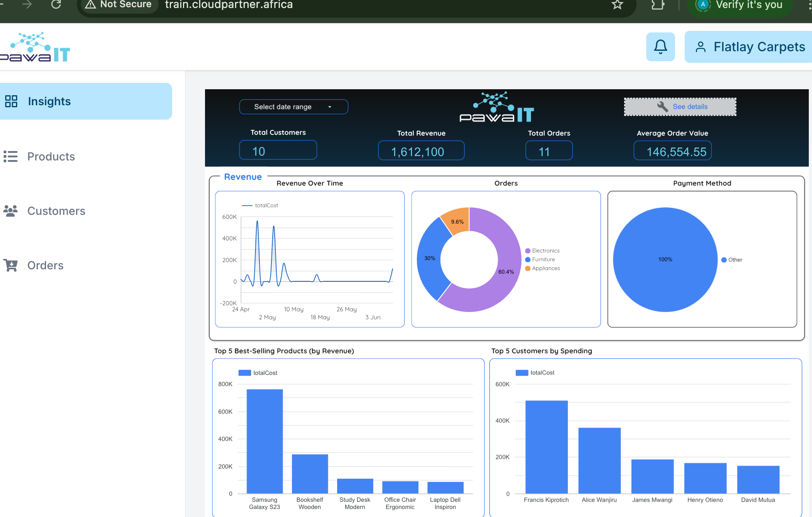Open the Select date range dropdown
Screen dimensions: 812x517
click(293, 106)
